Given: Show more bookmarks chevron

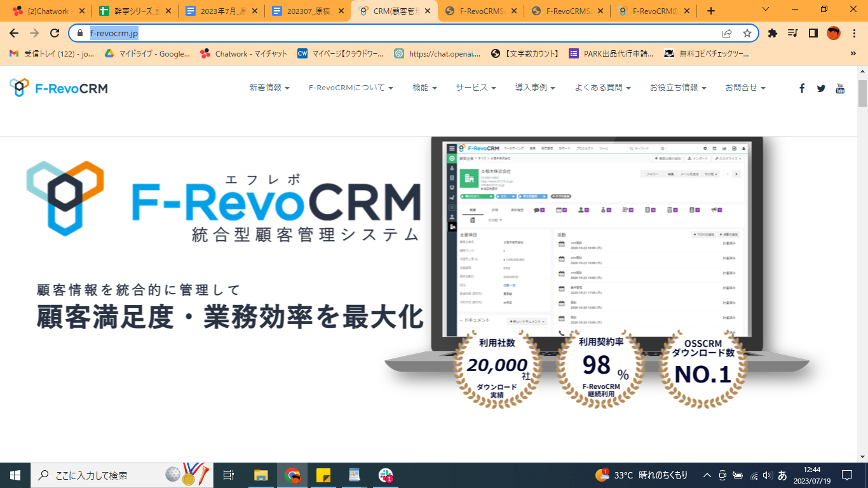Looking at the screenshot, I should [x=853, y=54].
